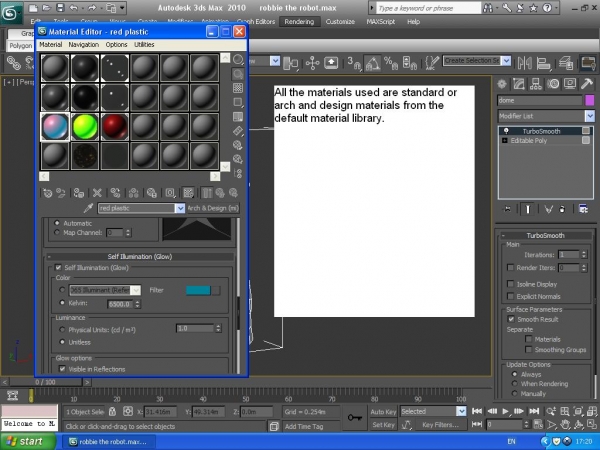This screenshot has height=450, width=600.
Task: Open Navigation menu in Material Editor
Action: 83,44
